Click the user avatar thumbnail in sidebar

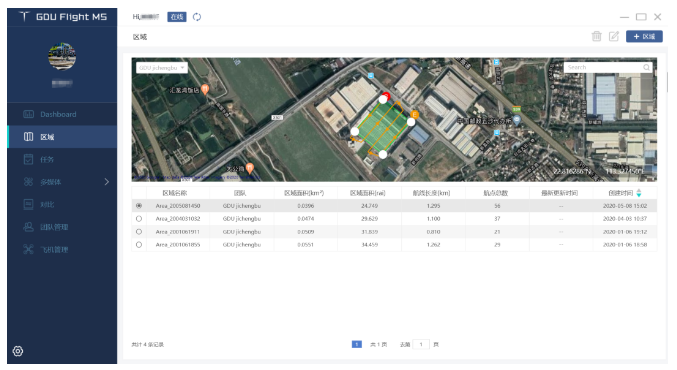point(62,56)
